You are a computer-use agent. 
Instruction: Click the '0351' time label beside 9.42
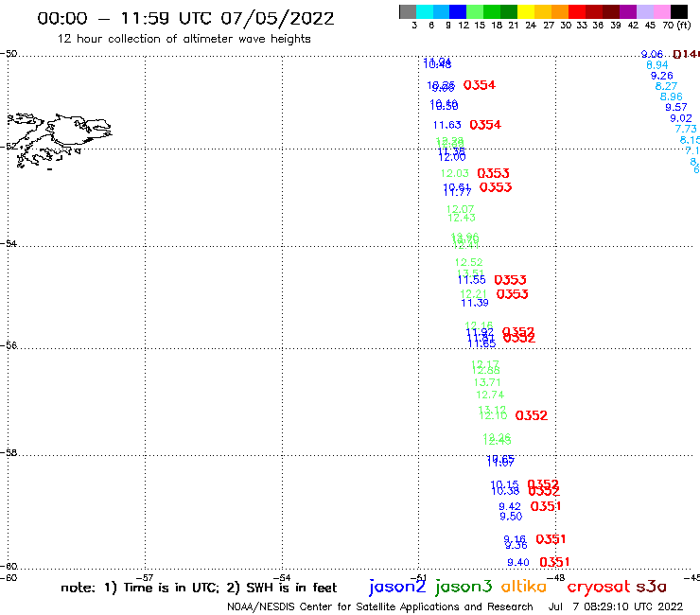pos(546,506)
